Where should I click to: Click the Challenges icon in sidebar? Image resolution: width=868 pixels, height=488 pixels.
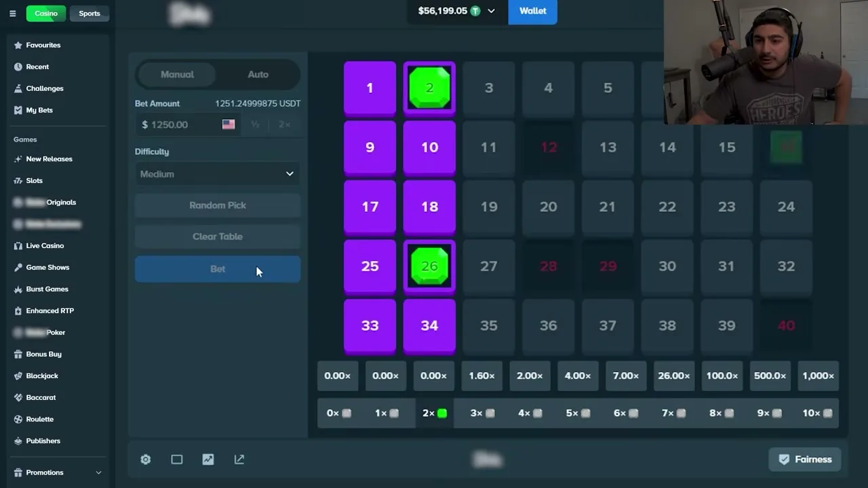pyautogui.click(x=18, y=89)
